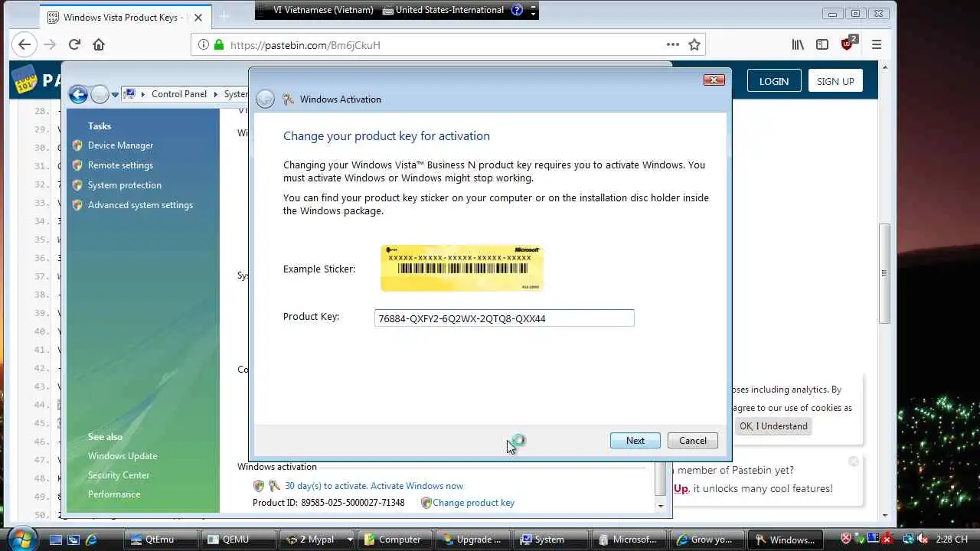Open the Firefox Library icon
Image resolution: width=980 pixels, height=551 pixels.
pyautogui.click(x=798, y=44)
